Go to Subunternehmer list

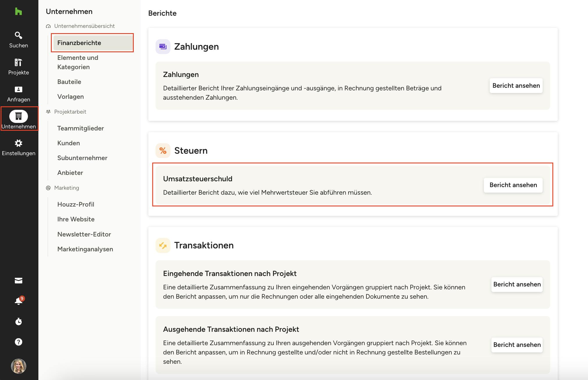pyautogui.click(x=82, y=158)
